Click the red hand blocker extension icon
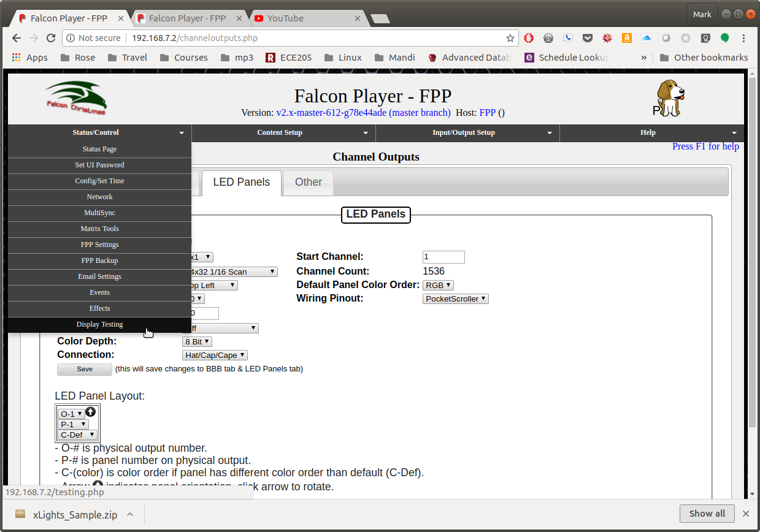This screenshot has height=532, width=760. 607,38
